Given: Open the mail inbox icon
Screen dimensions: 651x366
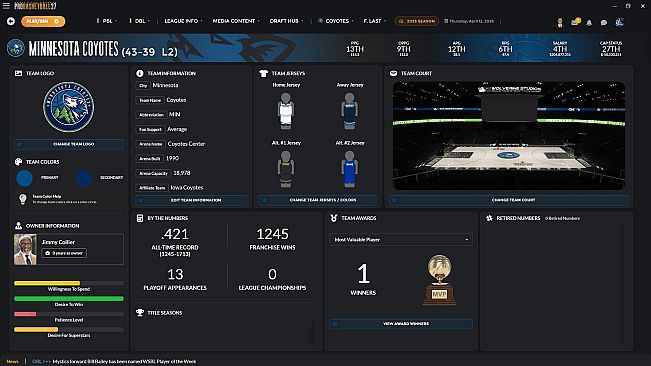Looking at the screenshot, I should pyautogui.click(x=575, y=22).
